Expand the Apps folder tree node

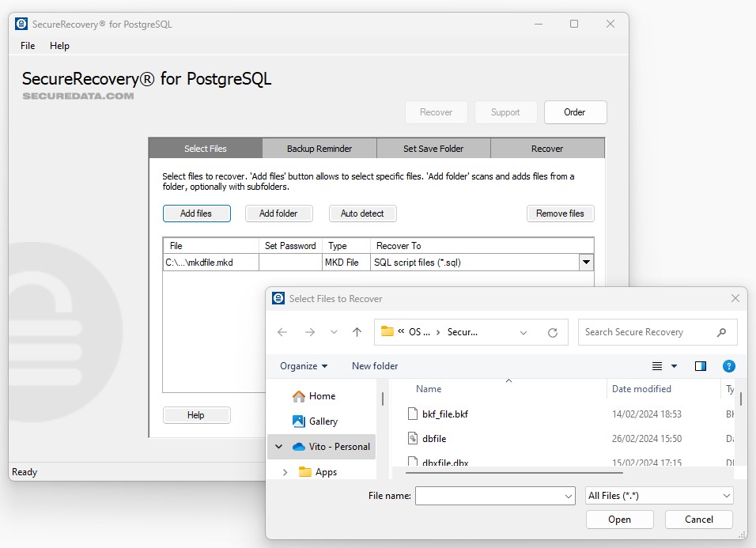click(285, 472)
